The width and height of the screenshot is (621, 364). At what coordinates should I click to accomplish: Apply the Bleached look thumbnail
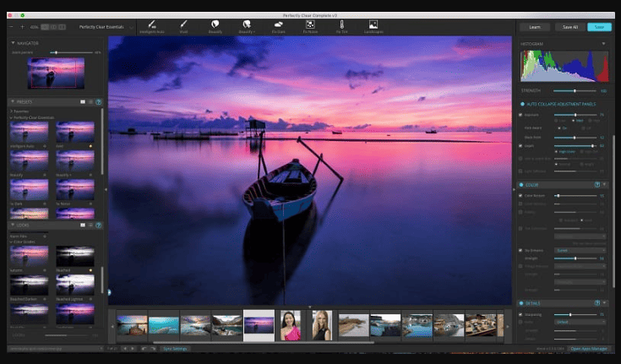(75, 256)
